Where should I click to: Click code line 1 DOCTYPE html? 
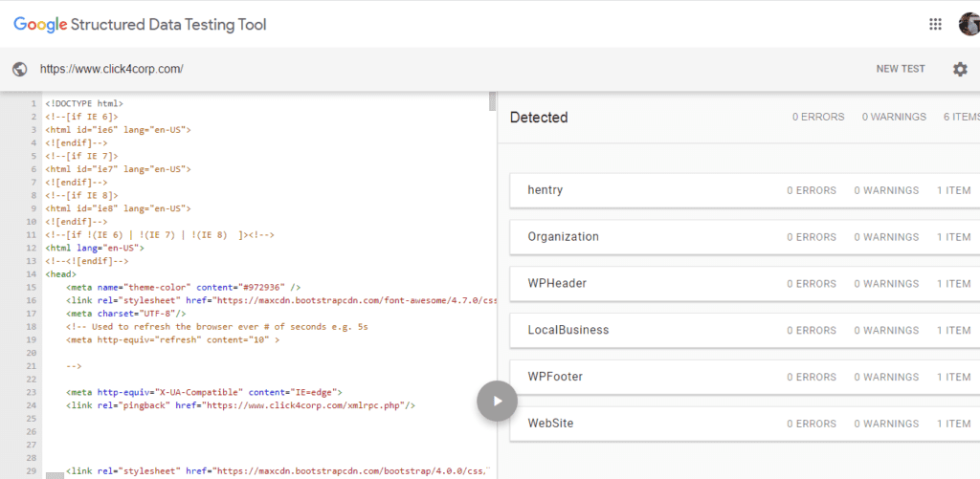tap(84, 103)
